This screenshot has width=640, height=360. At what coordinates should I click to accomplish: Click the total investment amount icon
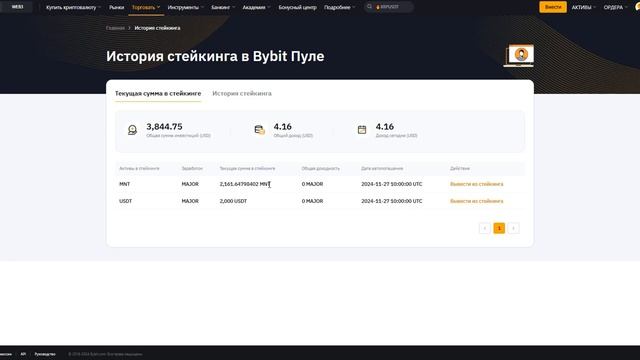pyautogui.click(x=132, y=130)
